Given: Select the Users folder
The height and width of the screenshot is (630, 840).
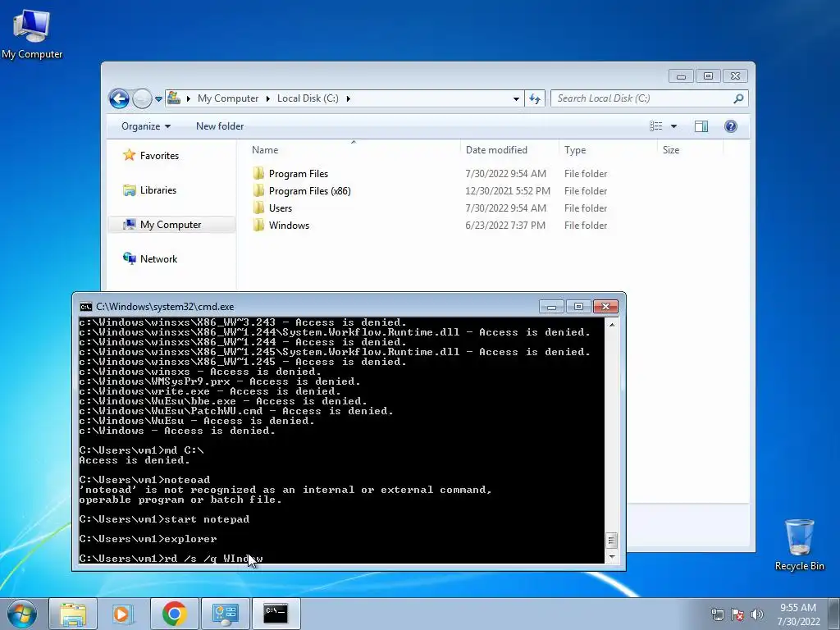Looking at the screenshot, I should click(x=281, y=208).
